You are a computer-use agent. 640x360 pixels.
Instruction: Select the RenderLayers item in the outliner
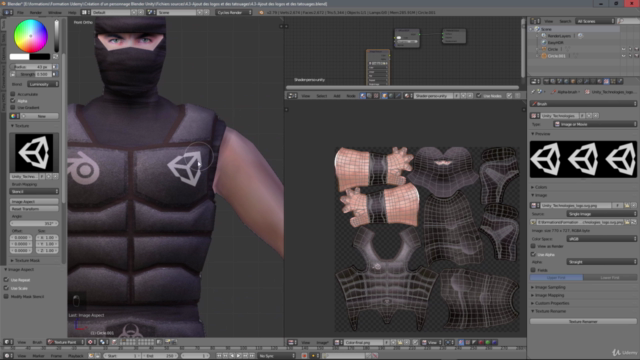pos(559,36)
